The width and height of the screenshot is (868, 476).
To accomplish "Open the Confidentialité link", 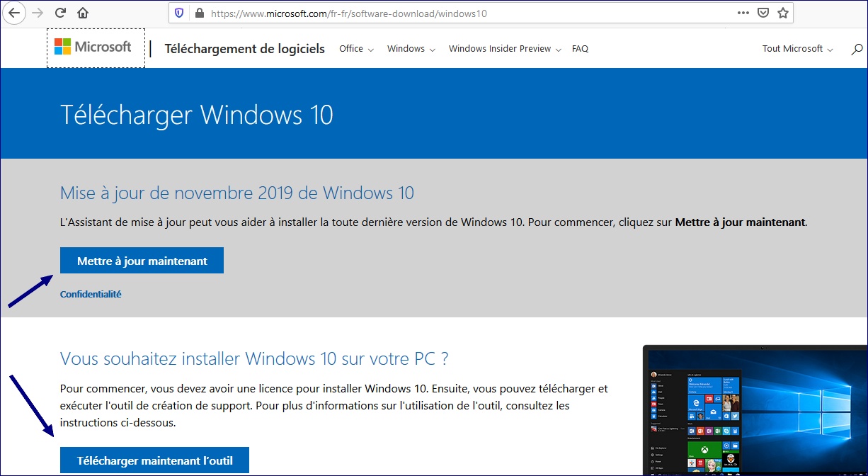I will (x=91, y=293).
